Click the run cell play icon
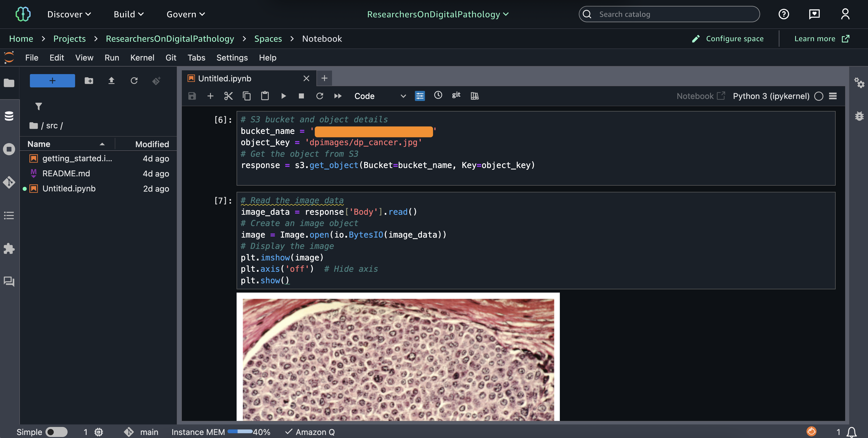Image resolution: width=868 pixels, height=438 pixels. click(283, 96)
